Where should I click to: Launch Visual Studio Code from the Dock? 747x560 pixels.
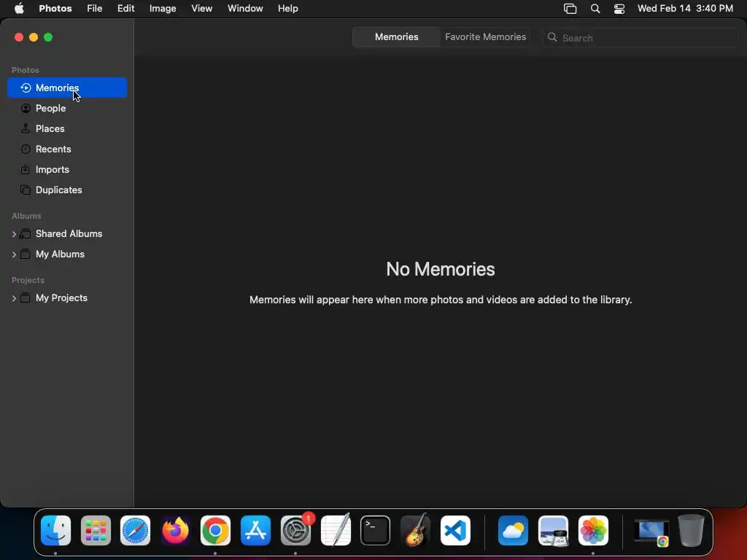click(455, 531)
